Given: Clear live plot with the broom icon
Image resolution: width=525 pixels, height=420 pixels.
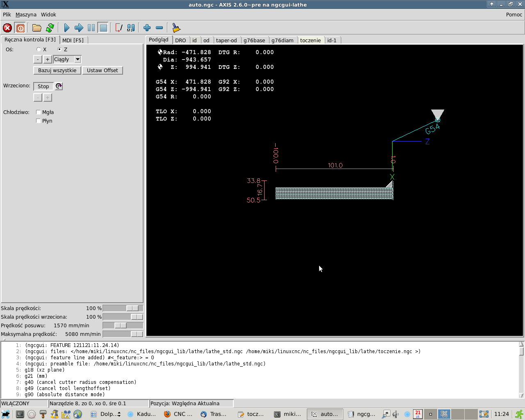Looking at the screenshot, I should [176, 28].
